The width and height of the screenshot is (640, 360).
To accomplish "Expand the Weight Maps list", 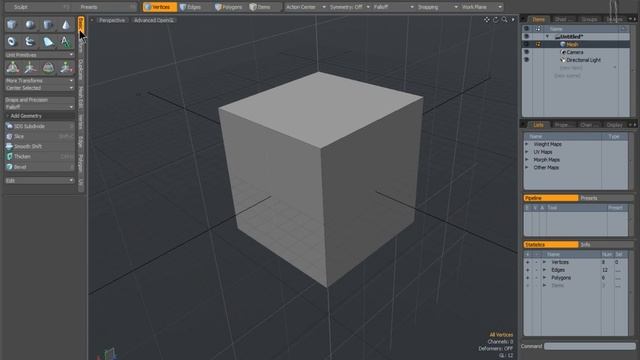I will [527, 144].
